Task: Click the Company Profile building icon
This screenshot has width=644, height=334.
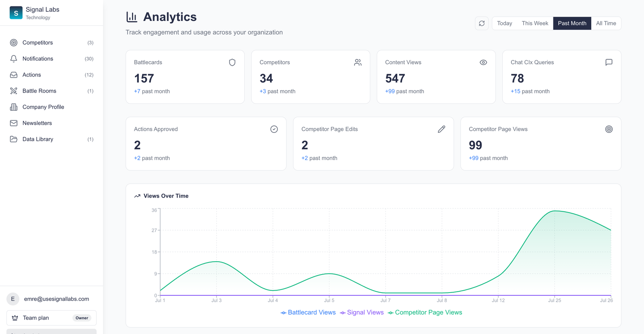Action: 14,107
